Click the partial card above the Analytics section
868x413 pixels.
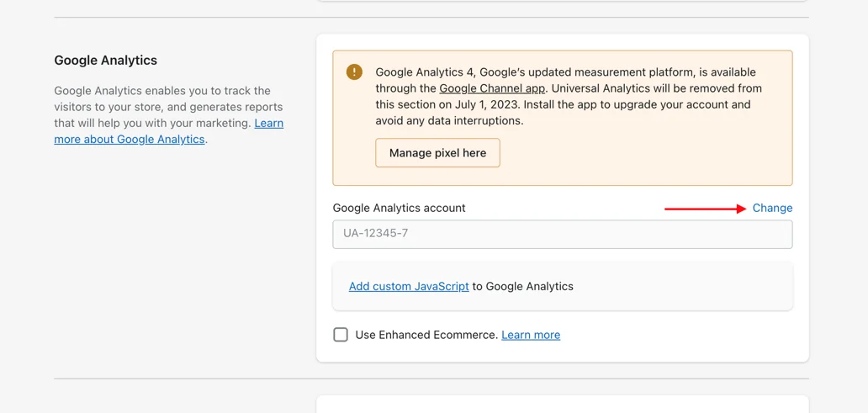coord(562,1)
